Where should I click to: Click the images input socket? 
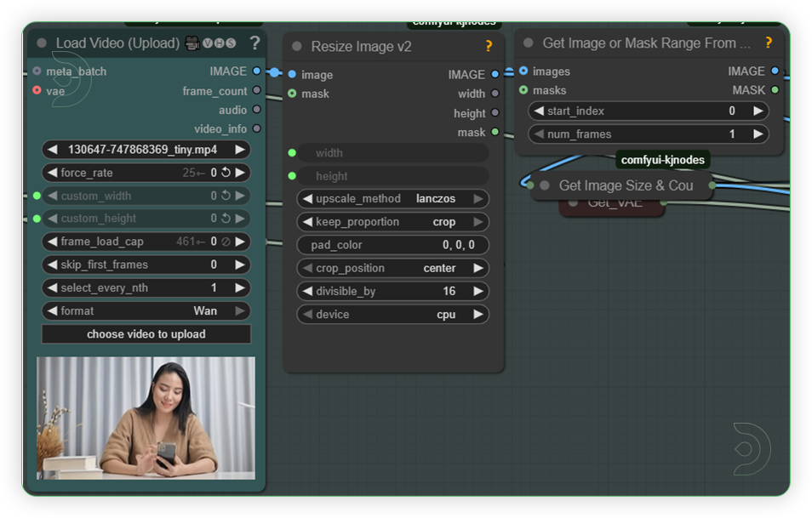(x=523, y=71)
